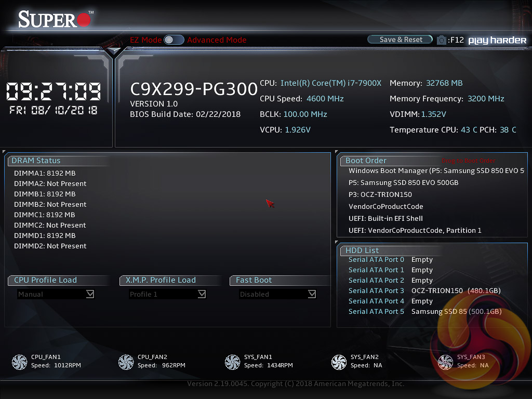
Task: Click the DRAM Status panel header
Action: tap(36, 161)
